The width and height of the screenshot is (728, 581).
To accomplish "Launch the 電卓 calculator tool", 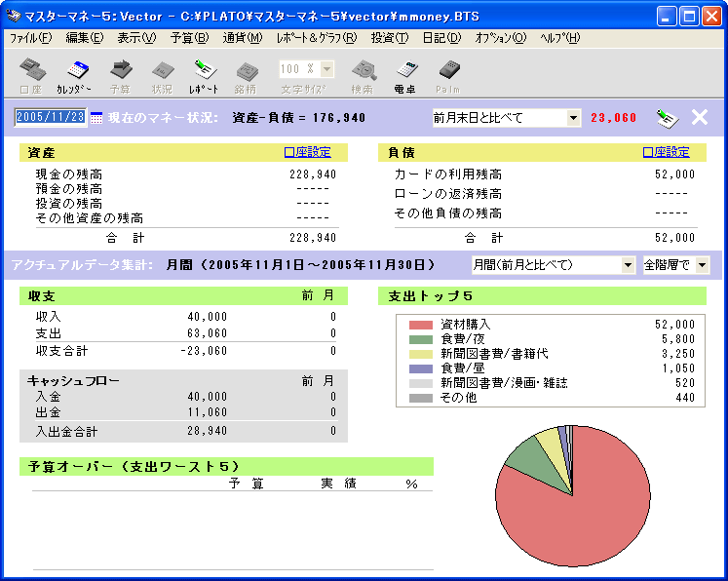I will tap(405, 76).
